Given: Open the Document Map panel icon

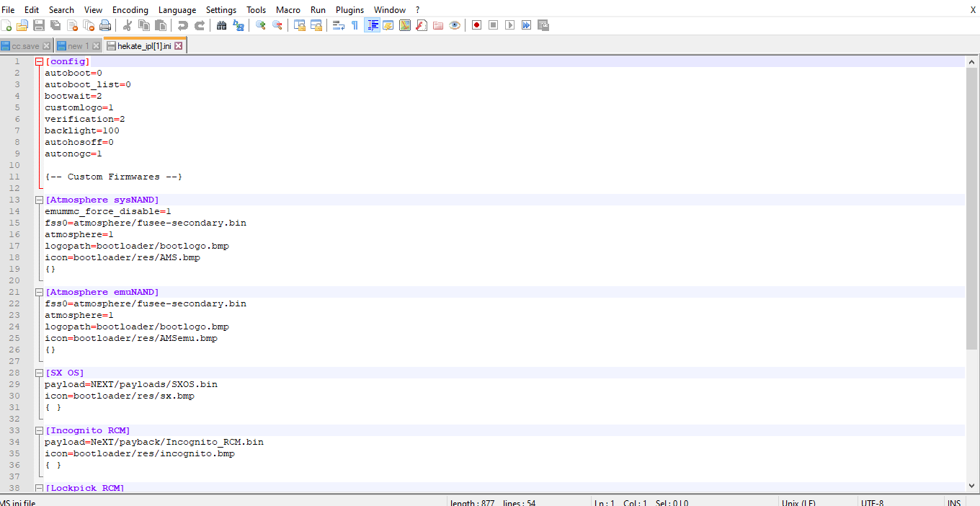Looking at the screenshot, I should point(405,25).
